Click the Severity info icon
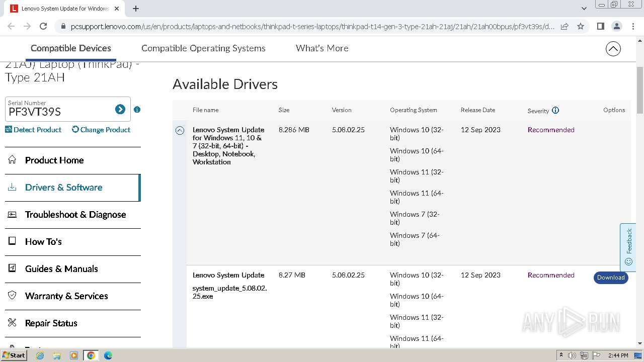 point(555,110)
